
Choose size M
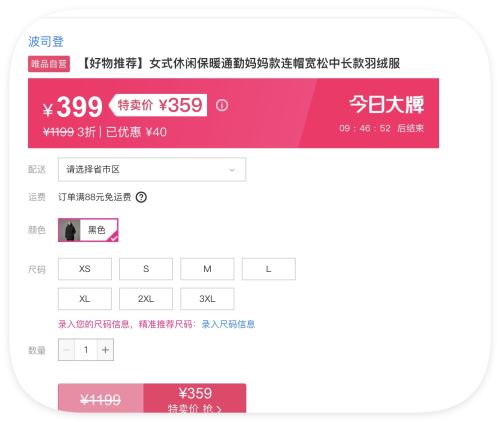(x=207, y=269)
